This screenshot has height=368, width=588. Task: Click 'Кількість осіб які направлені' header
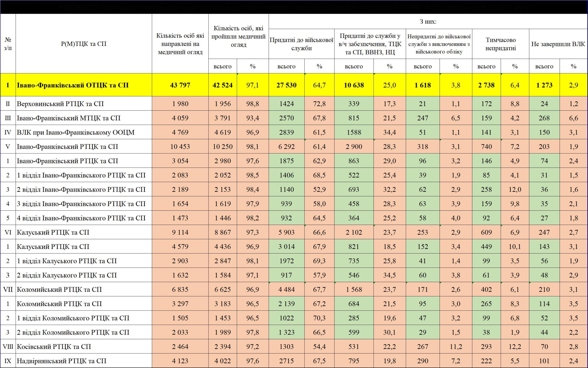coord(180,44)
